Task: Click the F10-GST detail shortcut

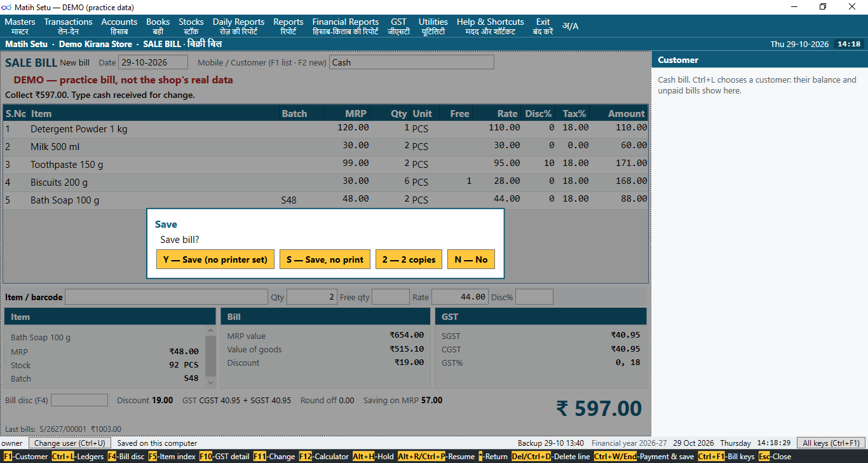Action: (x=224, y=457)
